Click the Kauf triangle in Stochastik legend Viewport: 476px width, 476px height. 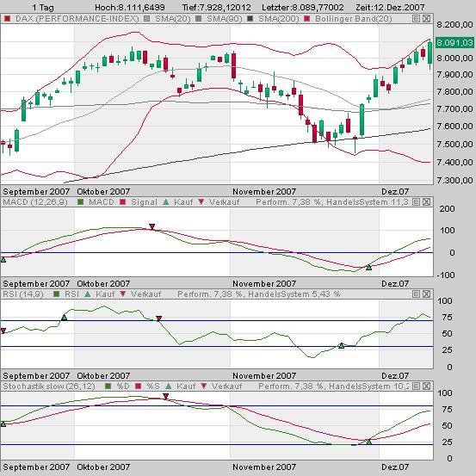(x=169, y=386)
